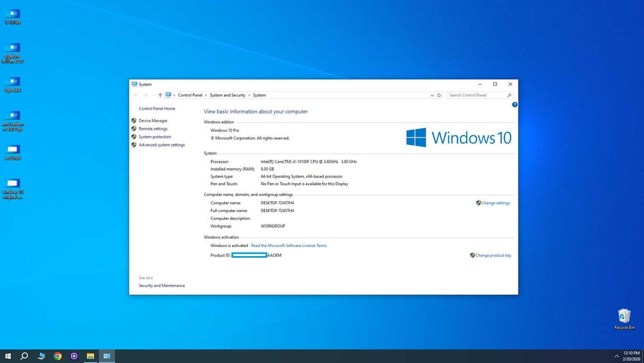
Task: Click the System Control Panel taskbar button
Action: [x=107, y=356]
